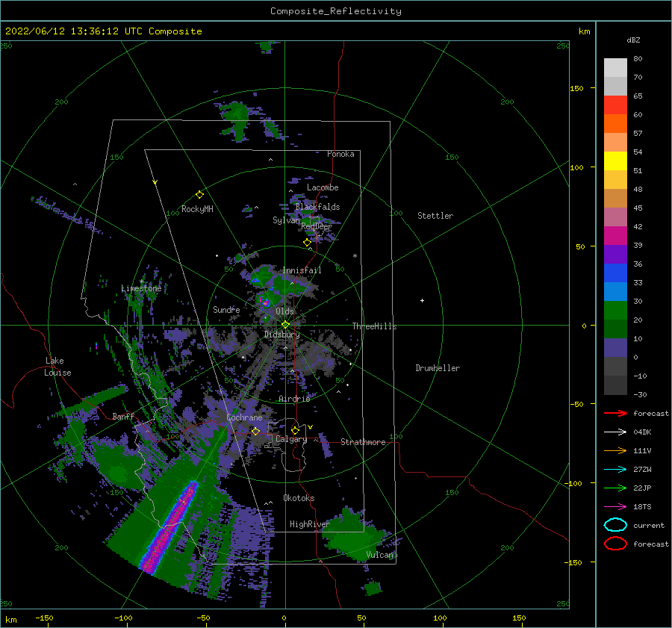Click the Olds city label
Screen dimensions: 672x628
[x=284, y=311]
